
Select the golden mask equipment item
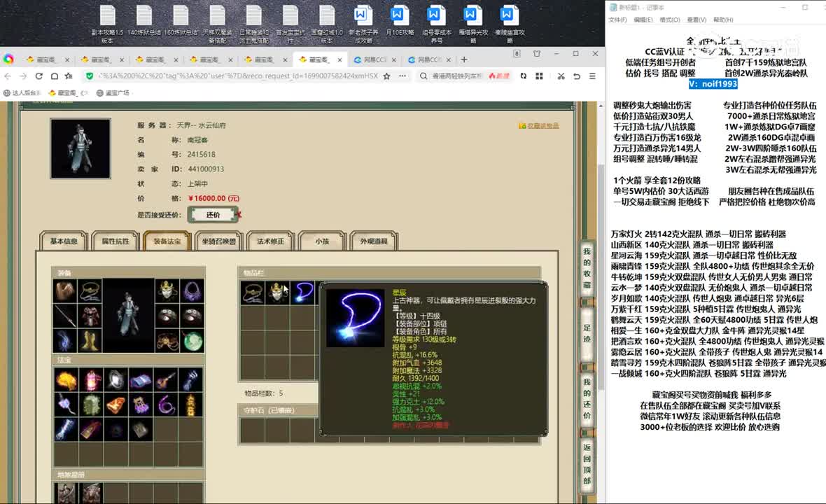167,291
